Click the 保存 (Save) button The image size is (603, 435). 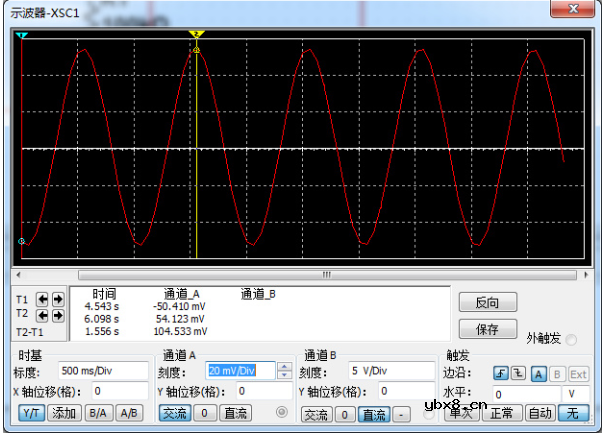(x=487, y=328)
